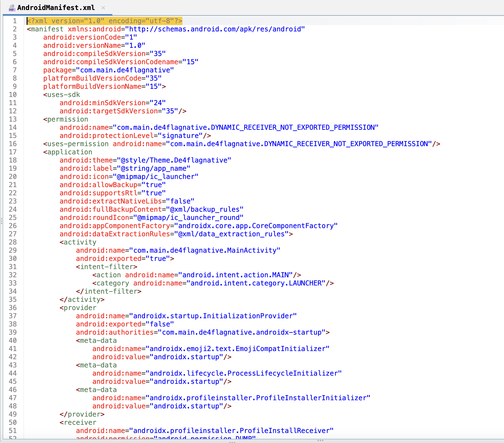Close the AndroidManifest.xml tab
This screenshot has width=504, height=443.
pos(103,8)
